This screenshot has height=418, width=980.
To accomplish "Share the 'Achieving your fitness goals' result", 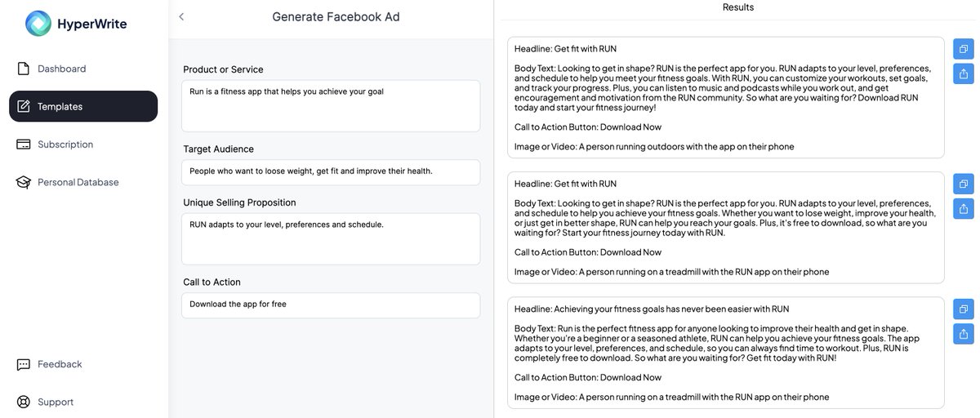I will point(964,334).
